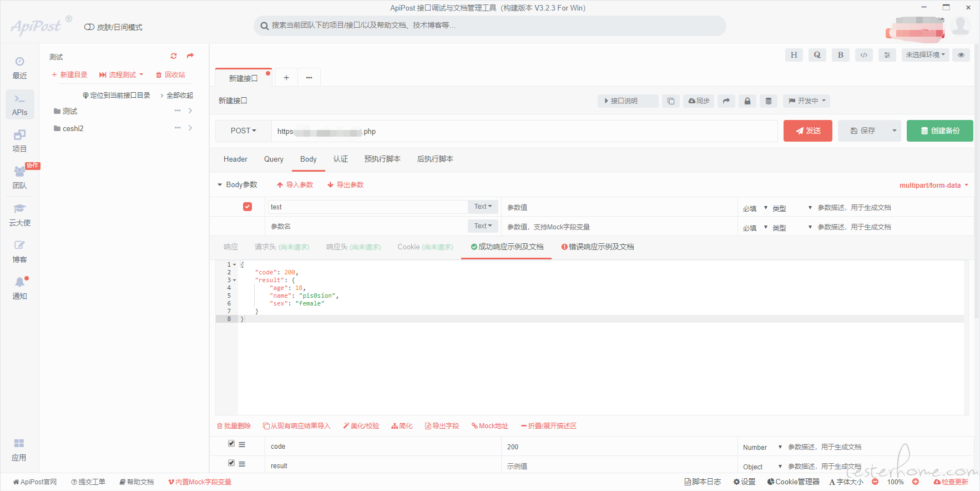
Task: Click the database stack icon
Action: pos(768,101)
